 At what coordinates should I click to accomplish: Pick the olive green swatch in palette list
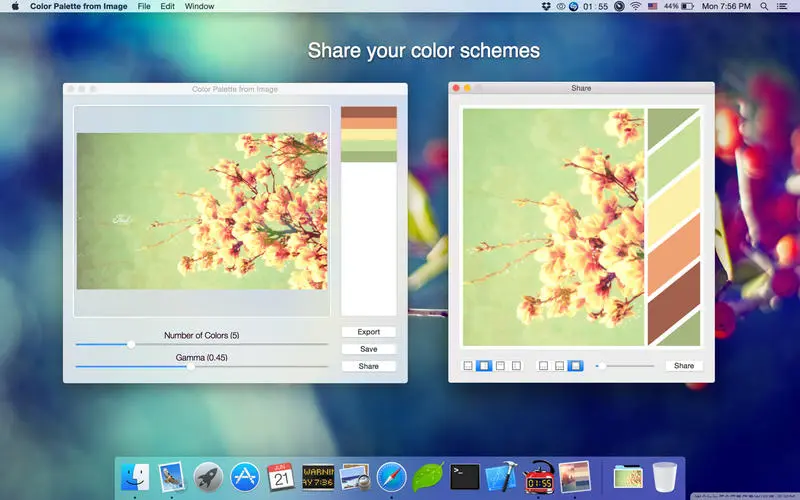point(368,157)
